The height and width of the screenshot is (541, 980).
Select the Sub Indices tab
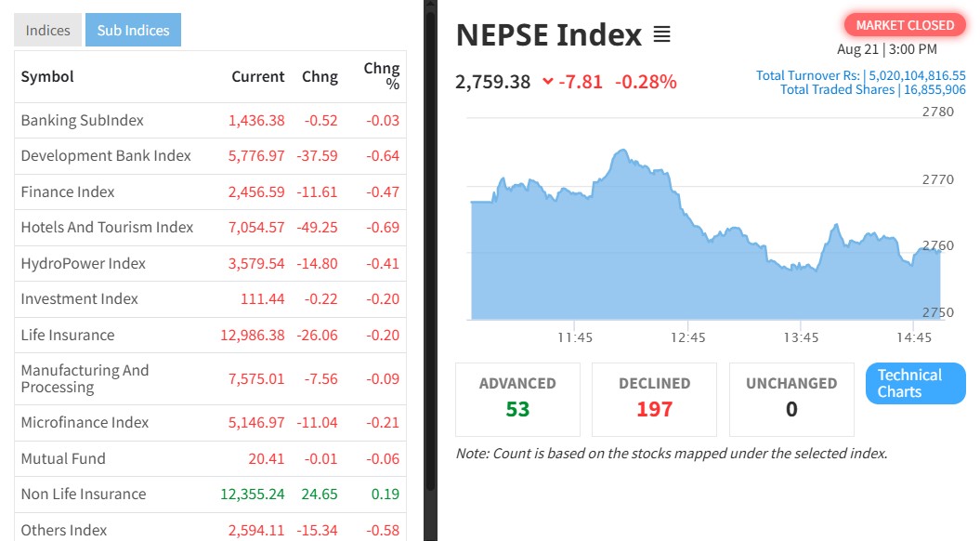133,31
